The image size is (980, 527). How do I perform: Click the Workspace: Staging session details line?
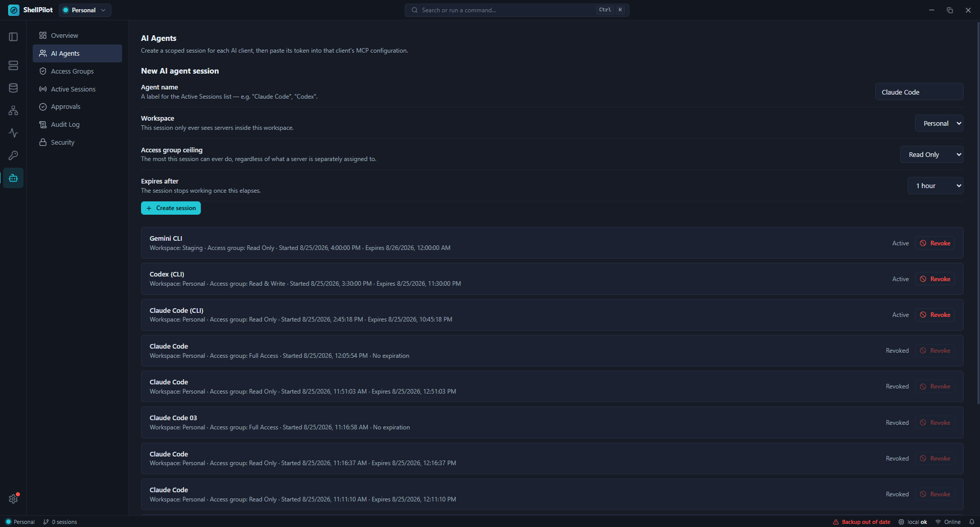point(300,248)
